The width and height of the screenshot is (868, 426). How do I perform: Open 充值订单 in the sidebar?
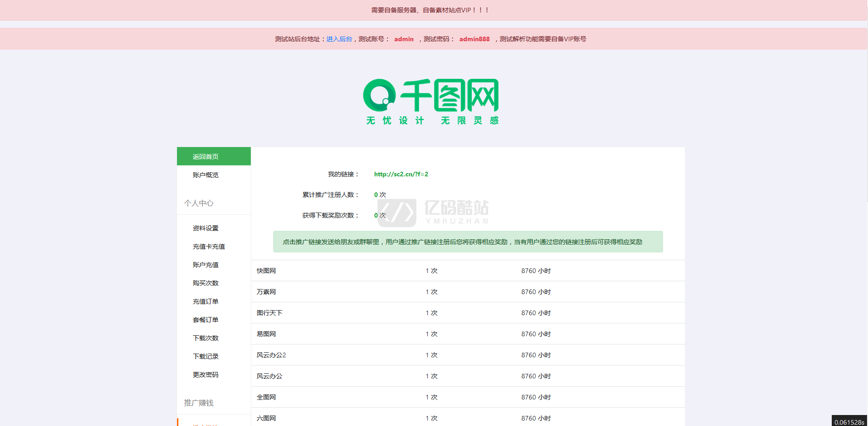(205, 301)
